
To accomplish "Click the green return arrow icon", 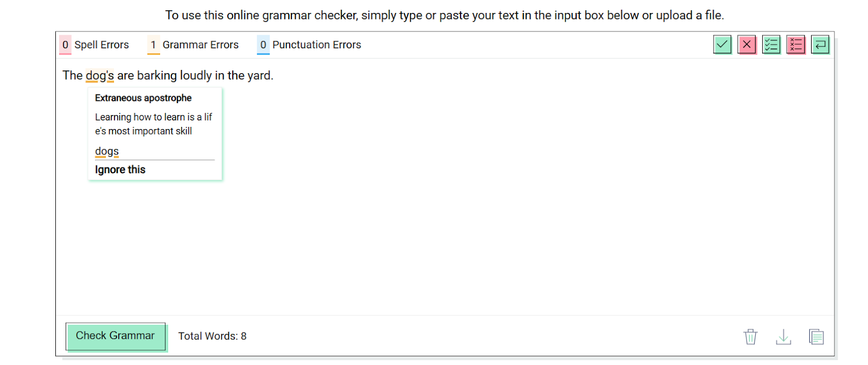I will pos(820,44).
